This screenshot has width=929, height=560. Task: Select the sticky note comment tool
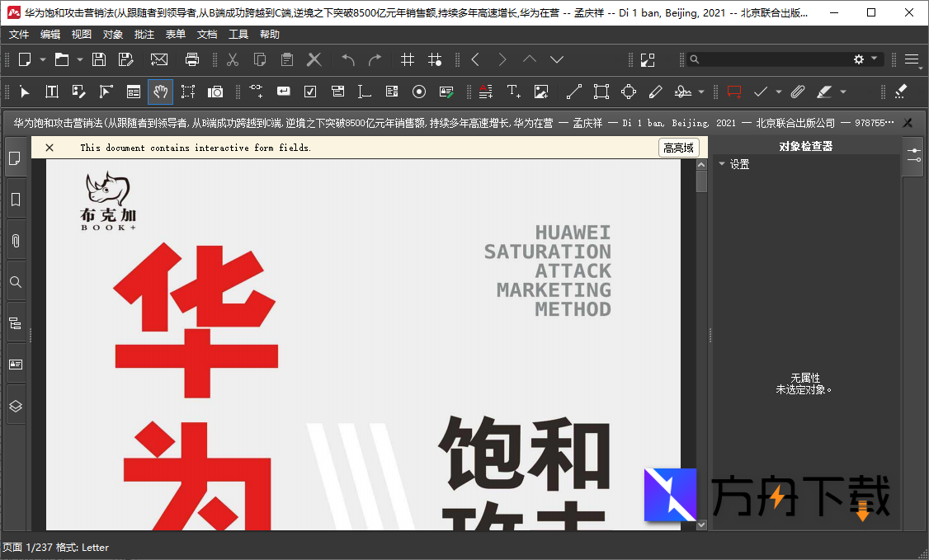pos(733,92)
